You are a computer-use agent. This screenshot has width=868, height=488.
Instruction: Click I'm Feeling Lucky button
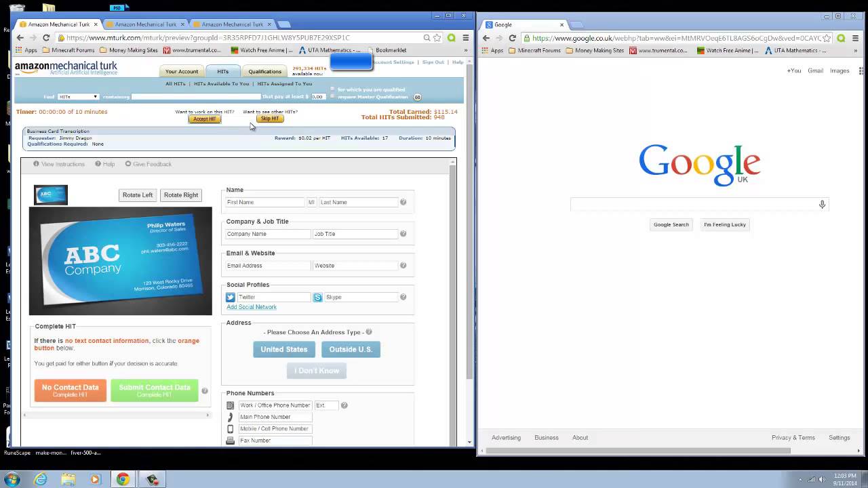point(724,224)
